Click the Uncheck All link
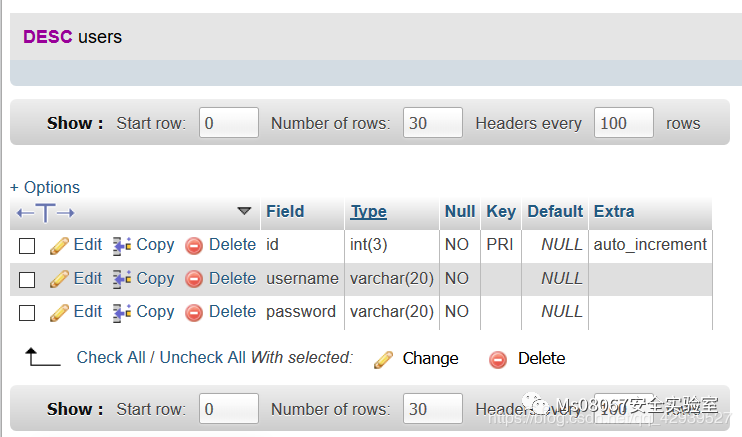 pyautogui.click(x=202, y=357)
